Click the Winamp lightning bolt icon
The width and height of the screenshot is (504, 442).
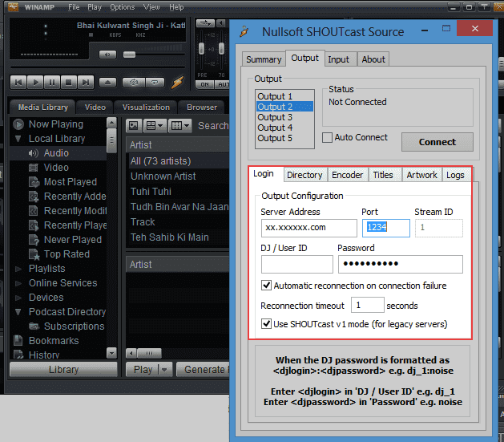(177, 83)
